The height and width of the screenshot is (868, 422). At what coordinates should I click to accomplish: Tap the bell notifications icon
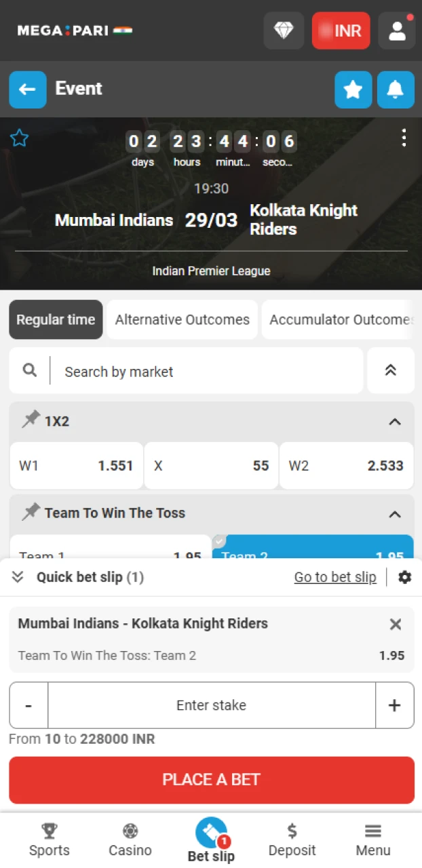(396, 89)
